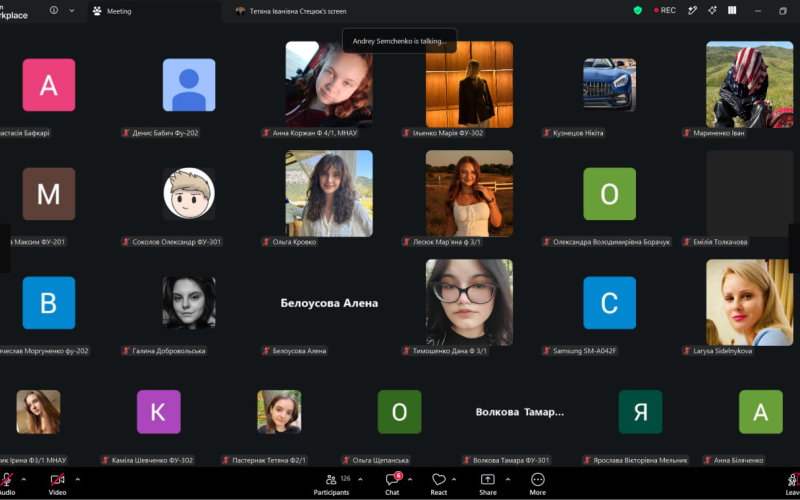Click the name label 'Лесюк Мар'яна ф 3/1'
Viewport: 800px width, 500px height.
coord(447,242)
